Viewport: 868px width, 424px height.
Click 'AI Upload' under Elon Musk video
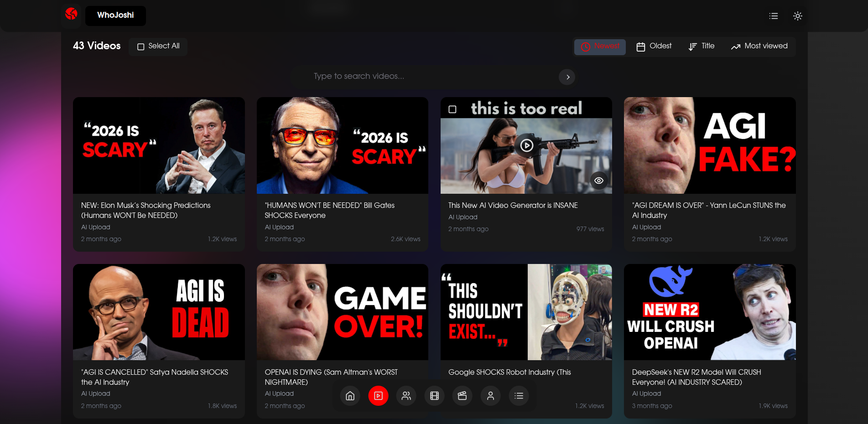click(96, 228)
